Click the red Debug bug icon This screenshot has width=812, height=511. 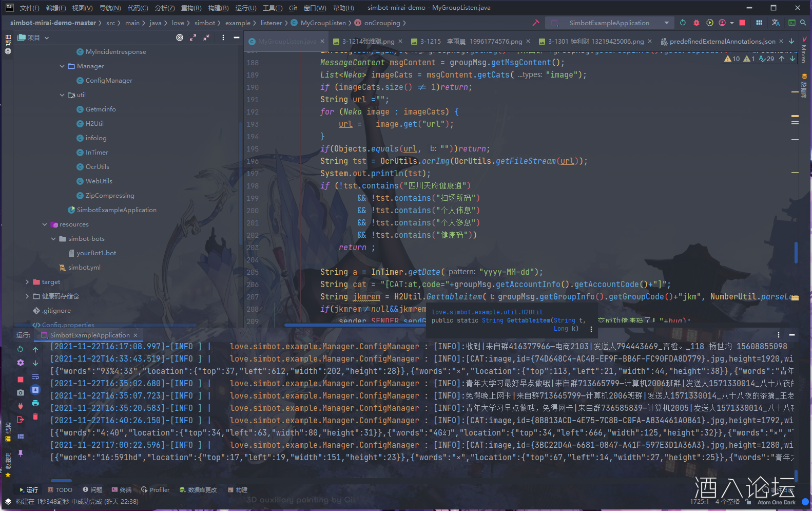point(696,23)
